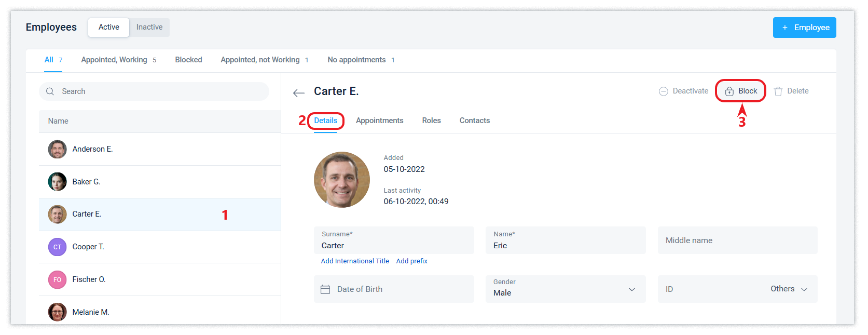The image size is (868, 335).
Task: Open the Appointments tab
Action: (x=379, y=120)
